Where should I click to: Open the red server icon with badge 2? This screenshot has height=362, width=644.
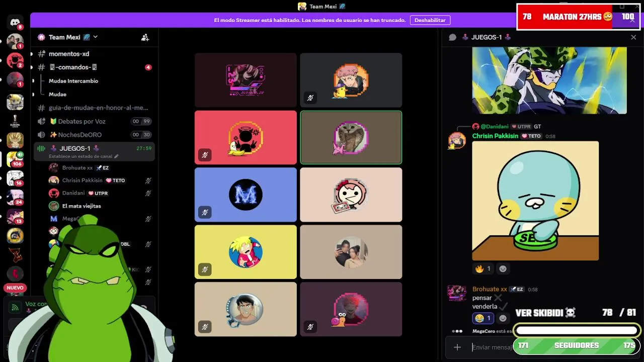coord(15,61)
